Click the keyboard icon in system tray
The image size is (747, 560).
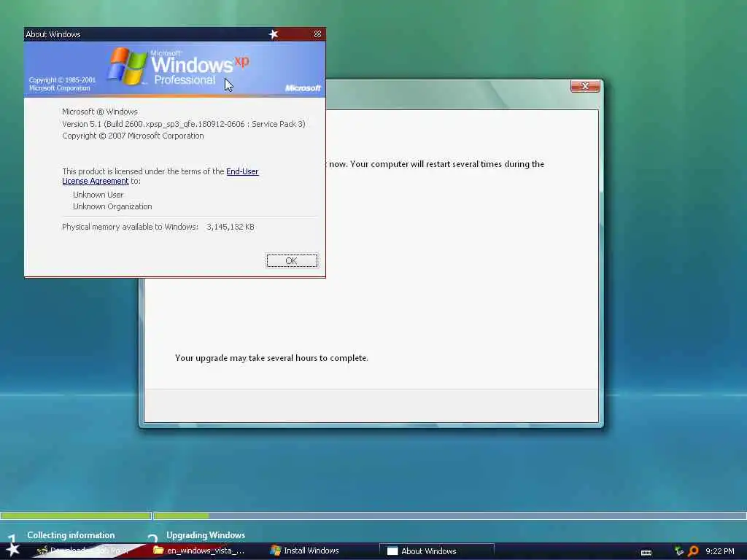646,553
